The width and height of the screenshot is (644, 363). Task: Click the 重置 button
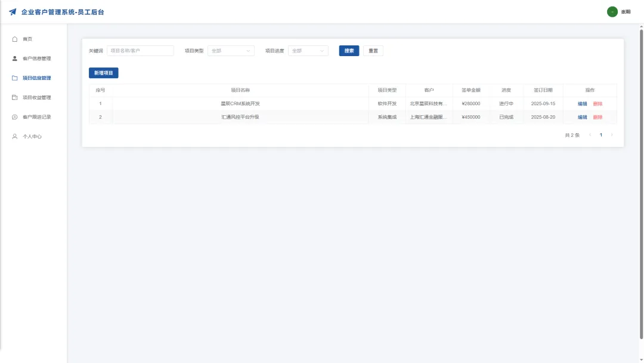(x=373, y=51)
